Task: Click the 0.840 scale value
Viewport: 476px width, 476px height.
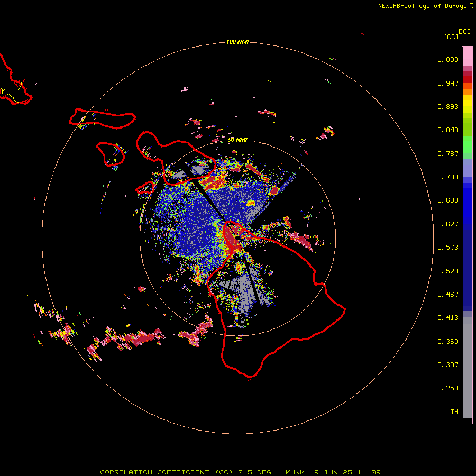Action: [x=448, y=130]
